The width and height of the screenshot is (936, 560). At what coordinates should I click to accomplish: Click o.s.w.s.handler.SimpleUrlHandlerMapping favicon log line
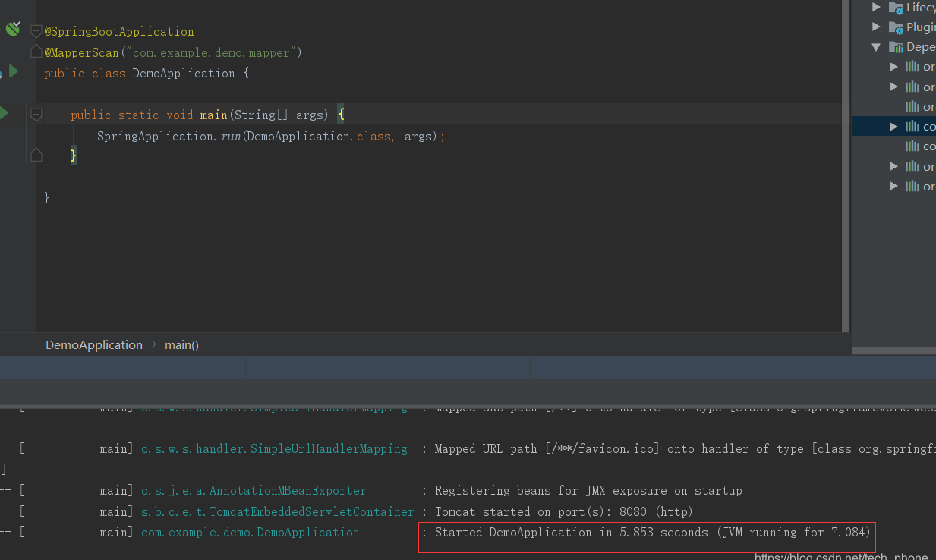pos(468,449)
